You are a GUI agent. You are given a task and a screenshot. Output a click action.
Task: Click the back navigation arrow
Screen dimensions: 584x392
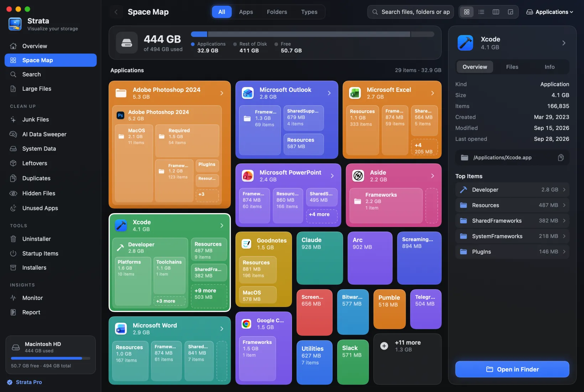[116, 12]
